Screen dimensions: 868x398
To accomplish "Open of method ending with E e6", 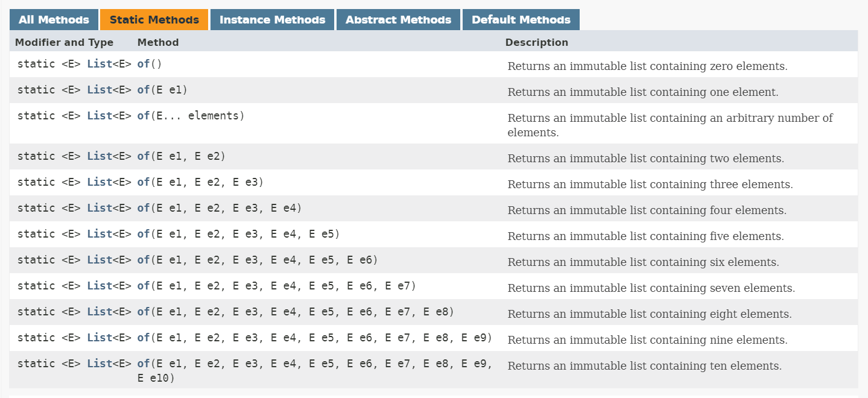I will point(144,260).
